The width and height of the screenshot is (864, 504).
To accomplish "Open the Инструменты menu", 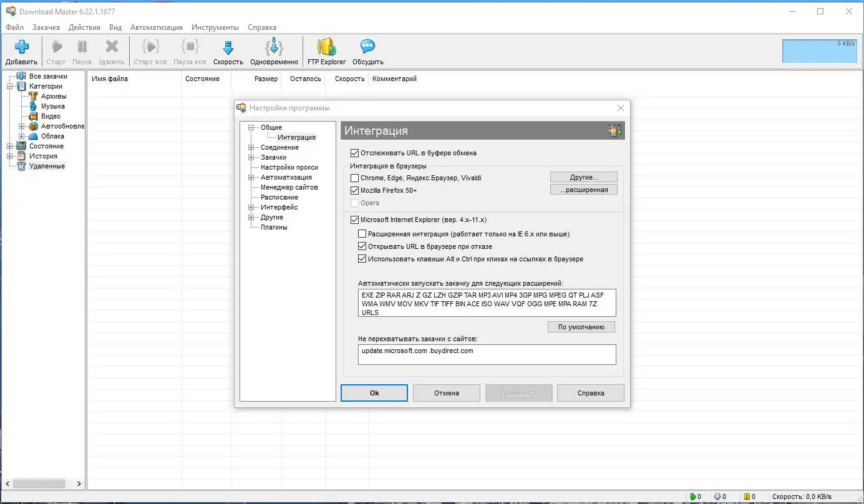I will 215,27.
